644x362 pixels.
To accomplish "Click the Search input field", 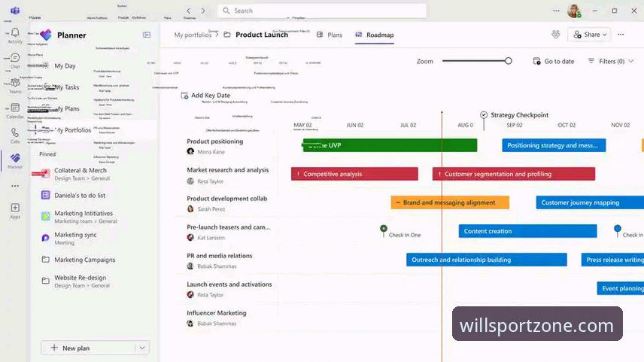I will 322,11.
